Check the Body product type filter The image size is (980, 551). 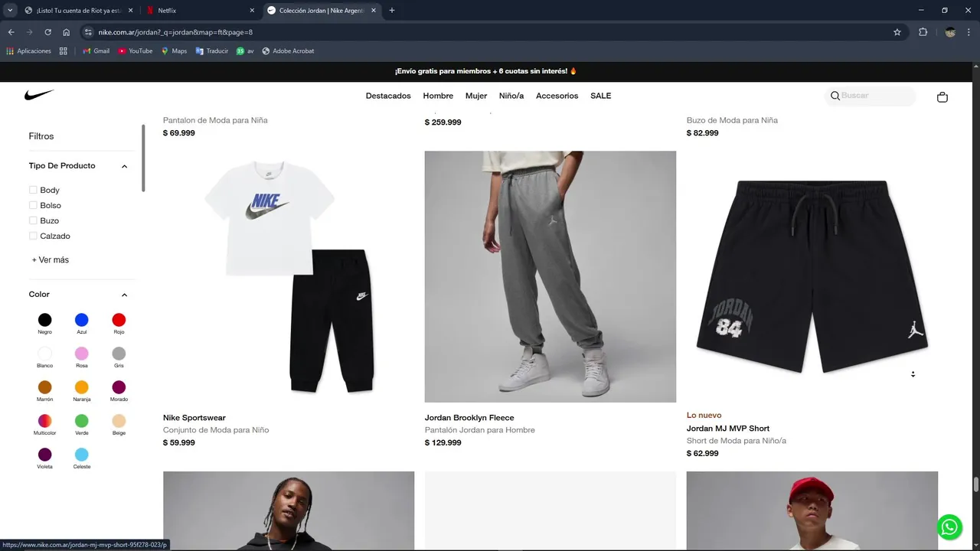(x=33, y=190)
